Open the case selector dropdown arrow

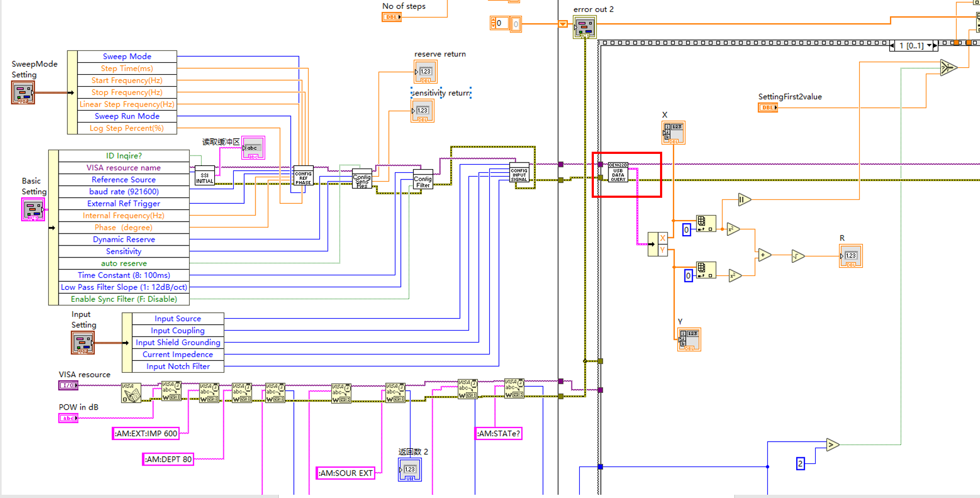click(x=929, y=46)
